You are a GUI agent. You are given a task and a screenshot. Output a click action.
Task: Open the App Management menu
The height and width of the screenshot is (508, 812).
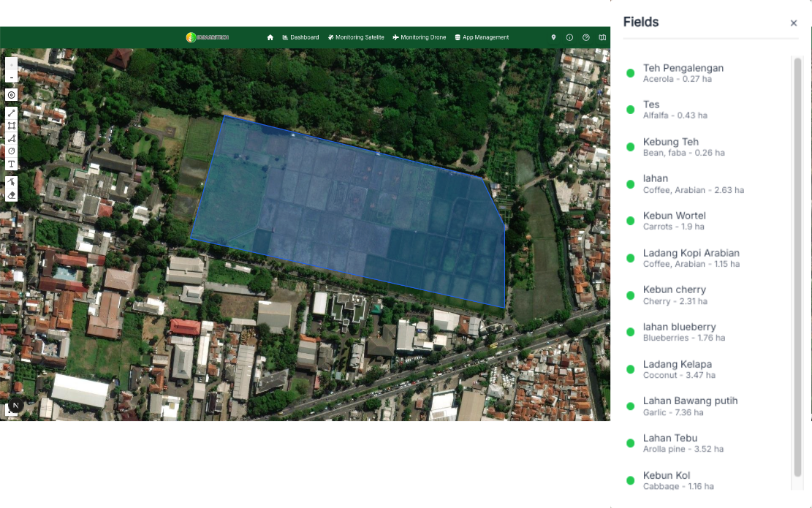pos(482,37)
